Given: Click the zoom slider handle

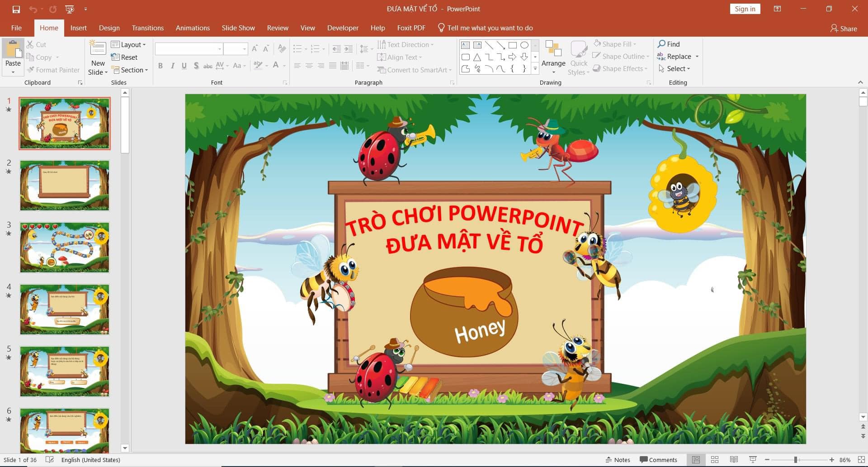Looking at the screenshot, I should [x=796, y=460].
